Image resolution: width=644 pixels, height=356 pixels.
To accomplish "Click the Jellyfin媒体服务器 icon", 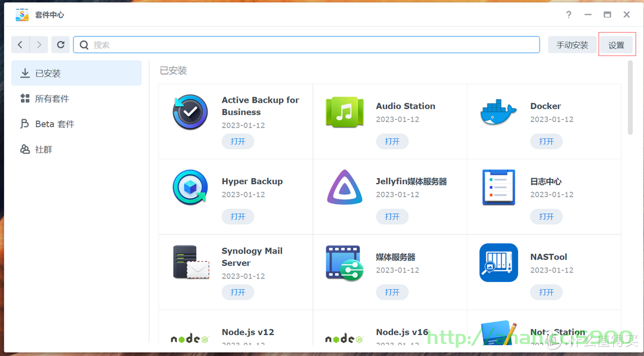I will pyautogui.click(x=345, y=187).
